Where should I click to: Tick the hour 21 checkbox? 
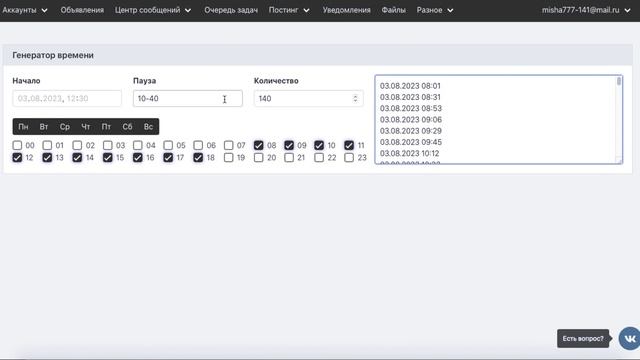click(289, 158)
